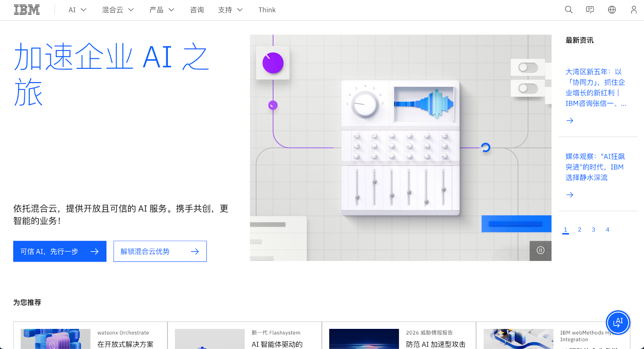644x349 pixels.
Task: Open the AI assistant floating chat button
Action: 618,322
